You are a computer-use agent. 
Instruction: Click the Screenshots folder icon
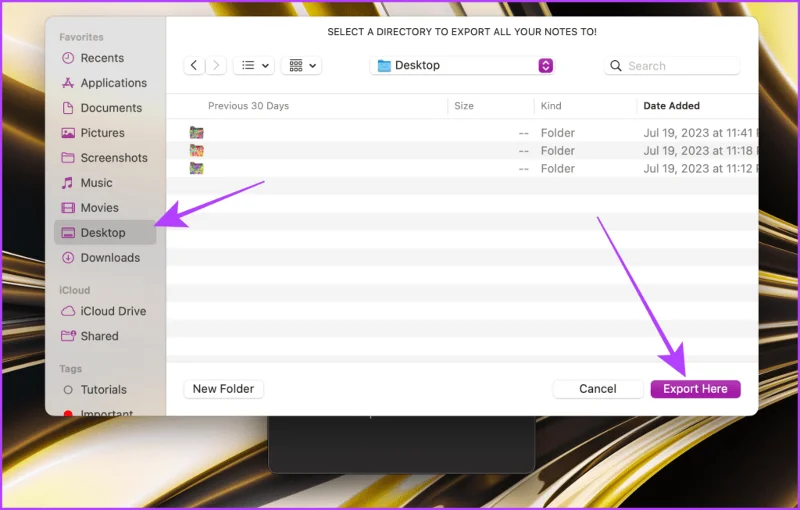click(68, 158)
